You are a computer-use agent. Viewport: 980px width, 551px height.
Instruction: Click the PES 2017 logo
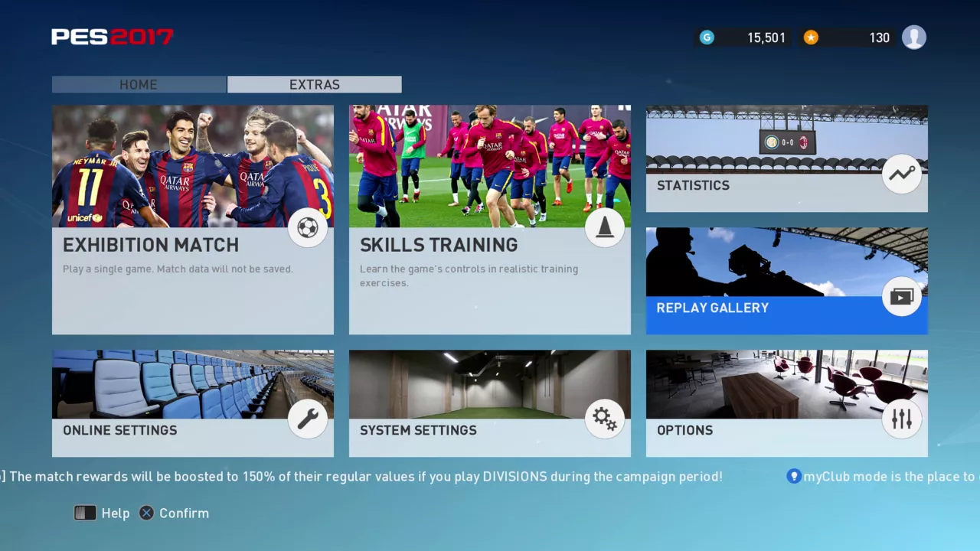click(x=113, y=37)
